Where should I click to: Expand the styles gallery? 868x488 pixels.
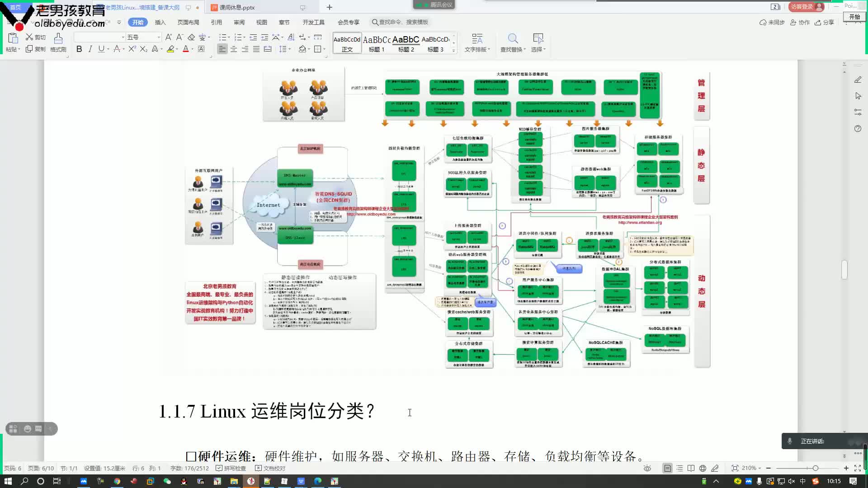453,51
